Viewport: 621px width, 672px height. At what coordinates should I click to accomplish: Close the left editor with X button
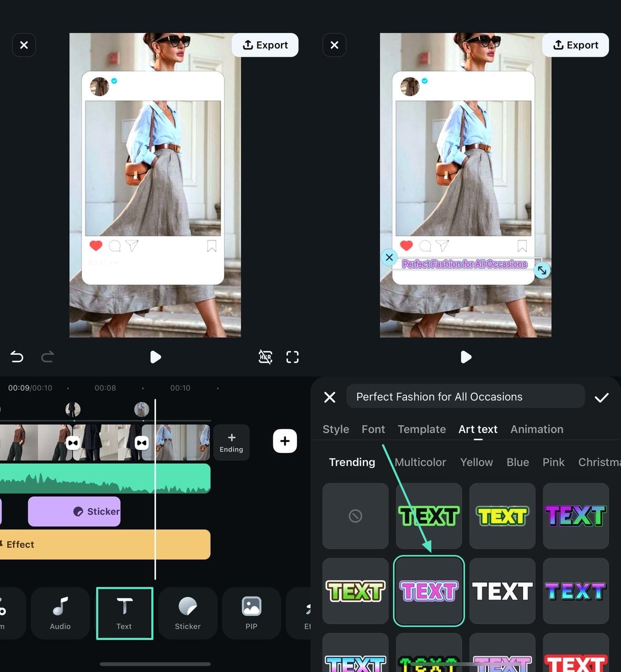24,45
